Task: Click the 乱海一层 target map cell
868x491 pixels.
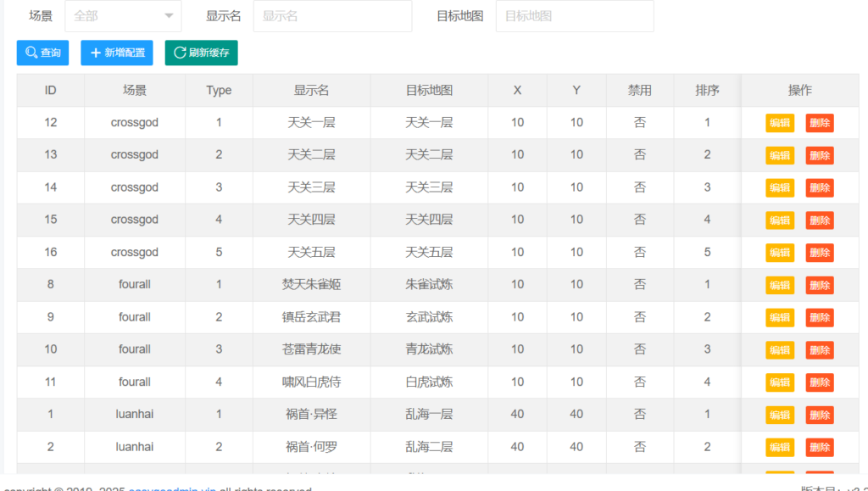Action: coord(429,414)
